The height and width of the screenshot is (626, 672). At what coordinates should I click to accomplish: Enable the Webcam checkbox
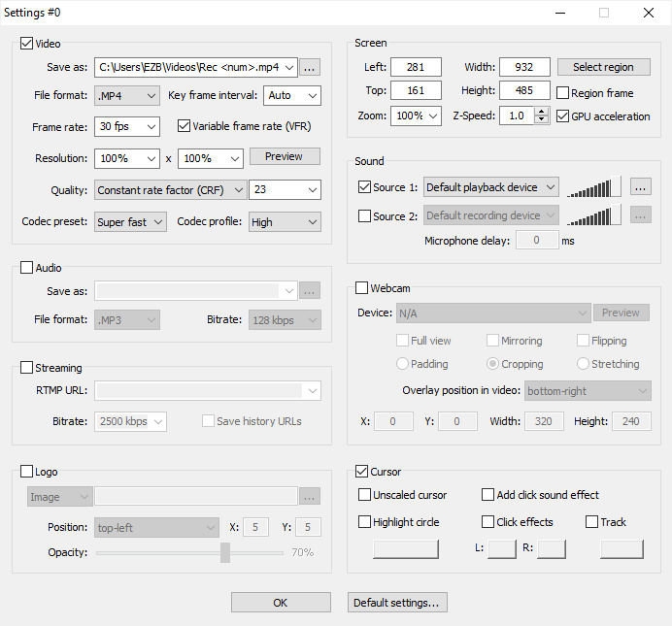[x=361, y=287]
